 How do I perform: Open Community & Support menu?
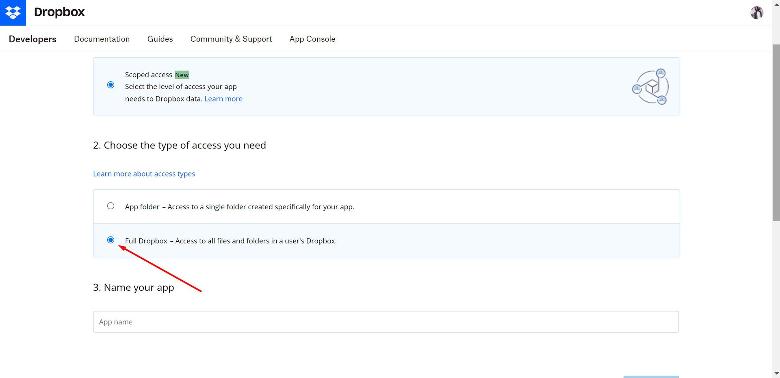(x=231, y=39)
